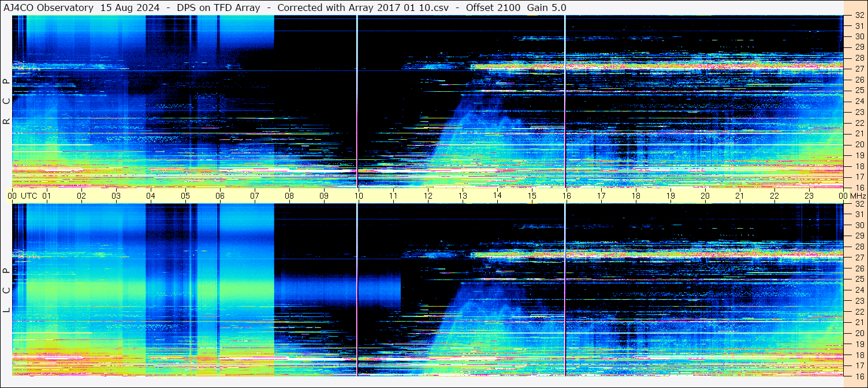
Task: Pick the "21" hour tick on the UTC time axis
Action: tap(740, 196)
